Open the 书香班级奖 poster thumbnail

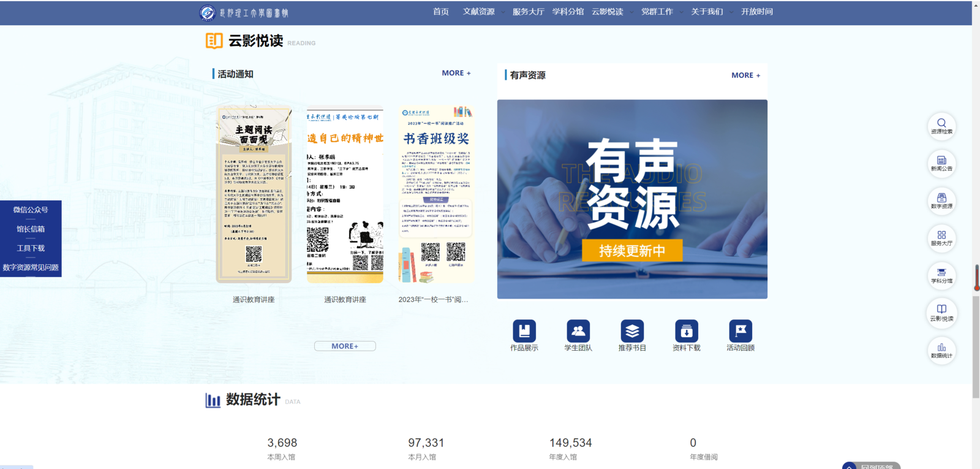click(x=437, y=194)
